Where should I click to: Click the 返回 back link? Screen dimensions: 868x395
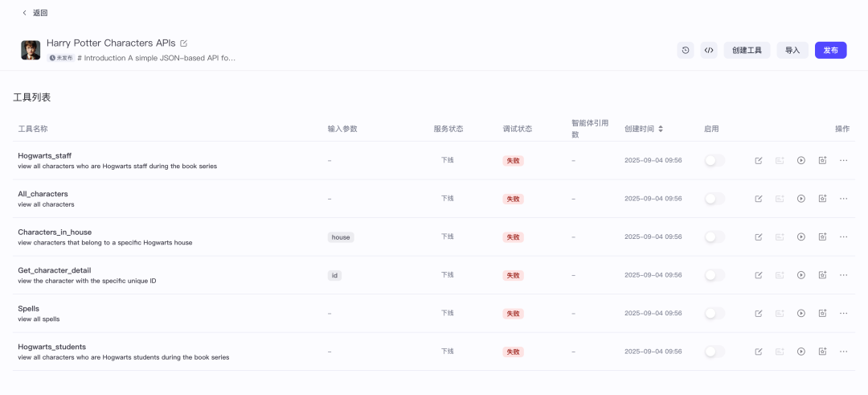pos(40,13)
